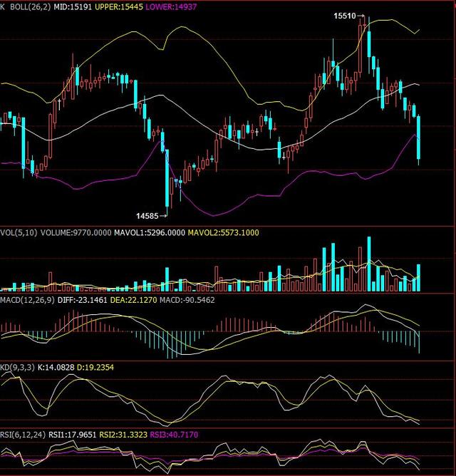Open the KD(9,3,3) indicator label
Viewport: 456px width, 476px height.
(x=20, y=366)
